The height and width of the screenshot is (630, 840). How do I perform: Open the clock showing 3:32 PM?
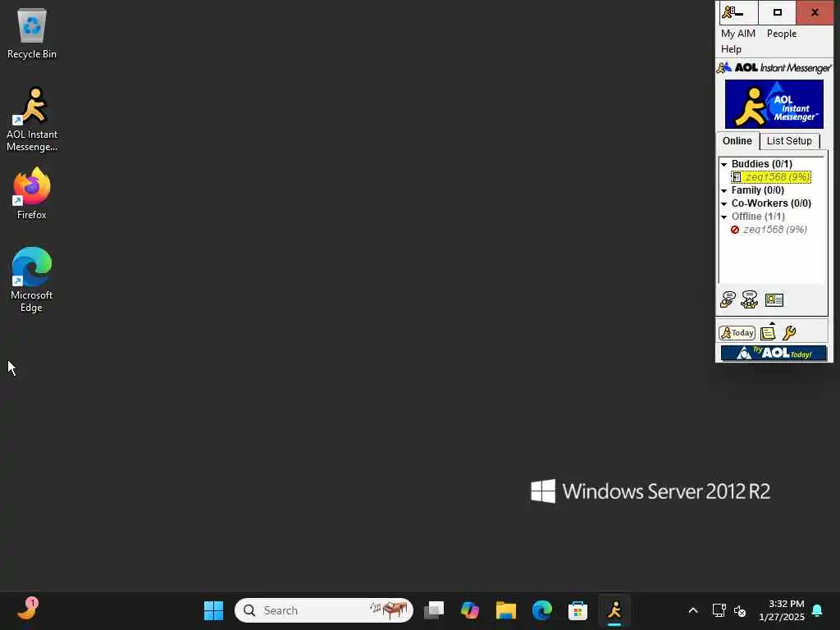[x=782, y=610]
